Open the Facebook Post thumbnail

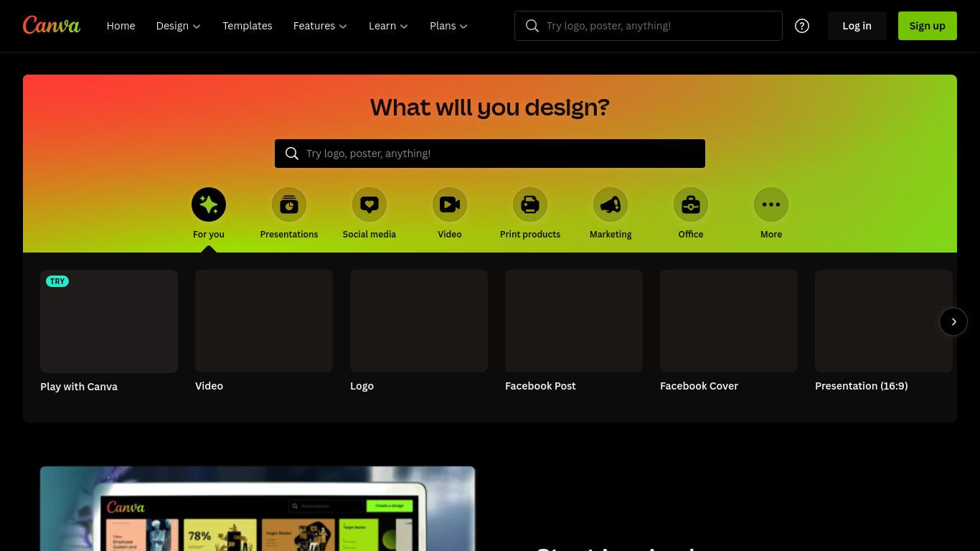[574, 321]
